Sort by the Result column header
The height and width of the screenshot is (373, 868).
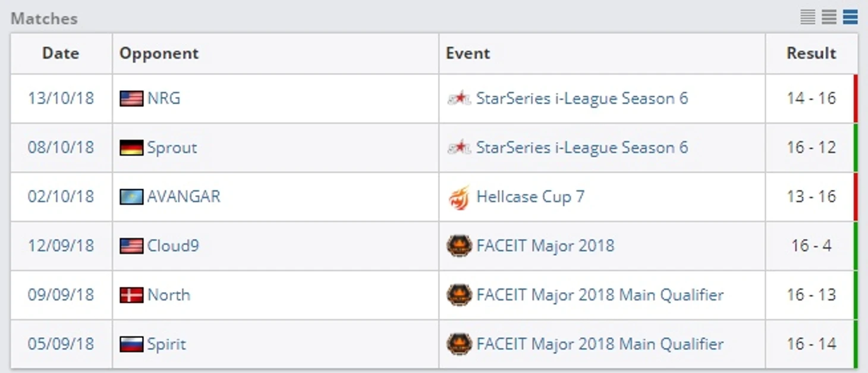pyautogui.click(x=811, y=54)
